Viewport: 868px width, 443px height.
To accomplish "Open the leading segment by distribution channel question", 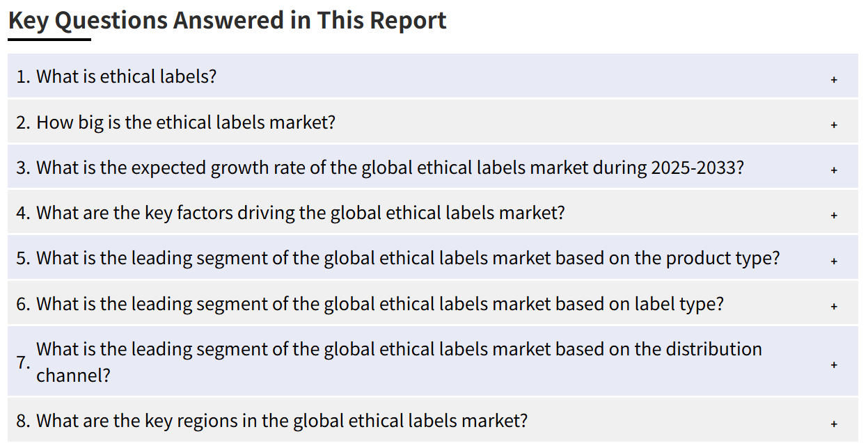I will click(x=433, y=362).
